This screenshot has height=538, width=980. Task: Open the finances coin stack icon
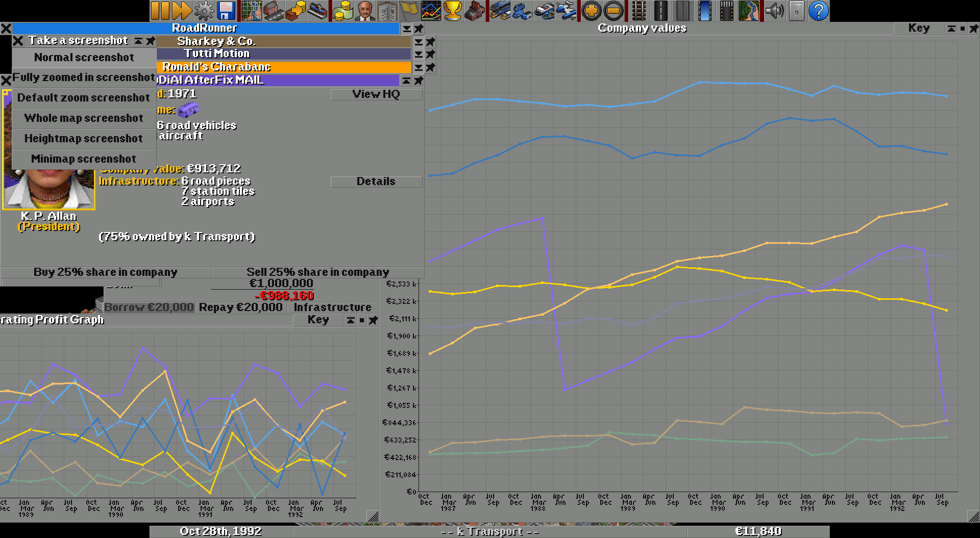pyautogui.click(x=343, y=11)
